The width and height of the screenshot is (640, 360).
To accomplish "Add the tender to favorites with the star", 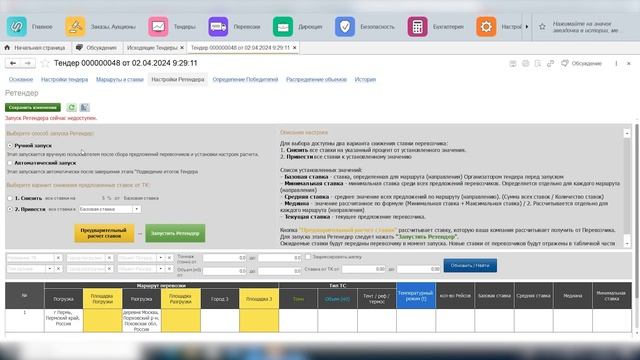I will [45, 63].
